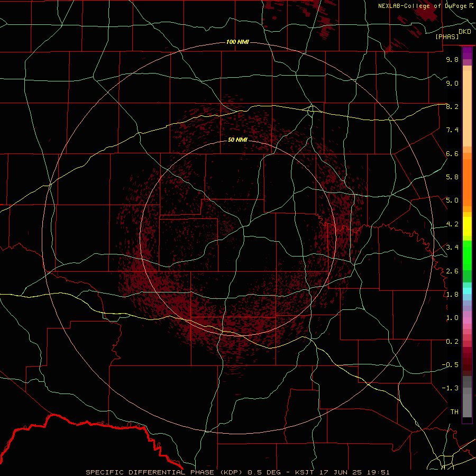Viewport: 476px width, 476px height.
Task: Pick the yellow band on the color bar
Action: tap(467, 226)
